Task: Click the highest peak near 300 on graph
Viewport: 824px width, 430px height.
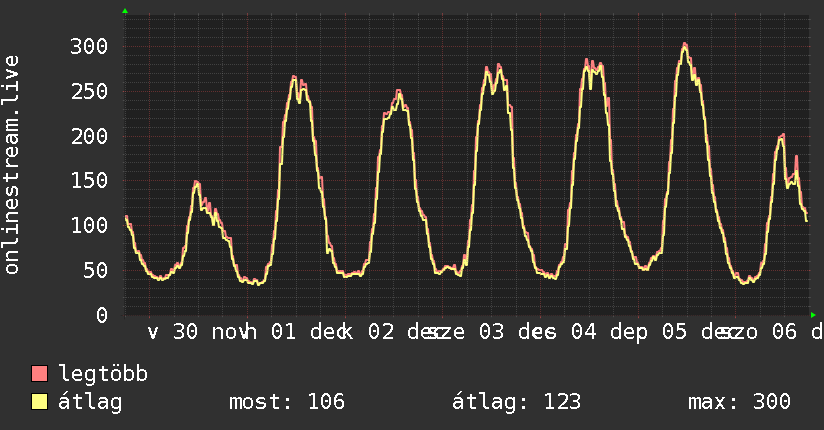Action: click(x=685, y=44)
